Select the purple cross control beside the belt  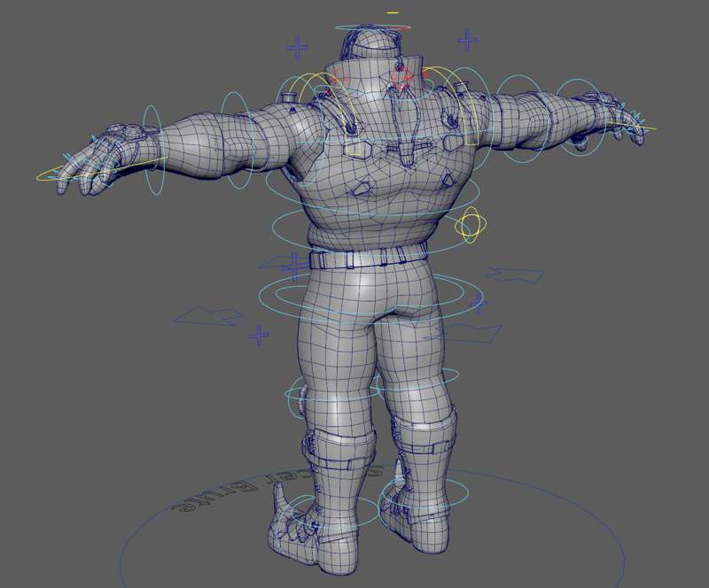(294, 267)
